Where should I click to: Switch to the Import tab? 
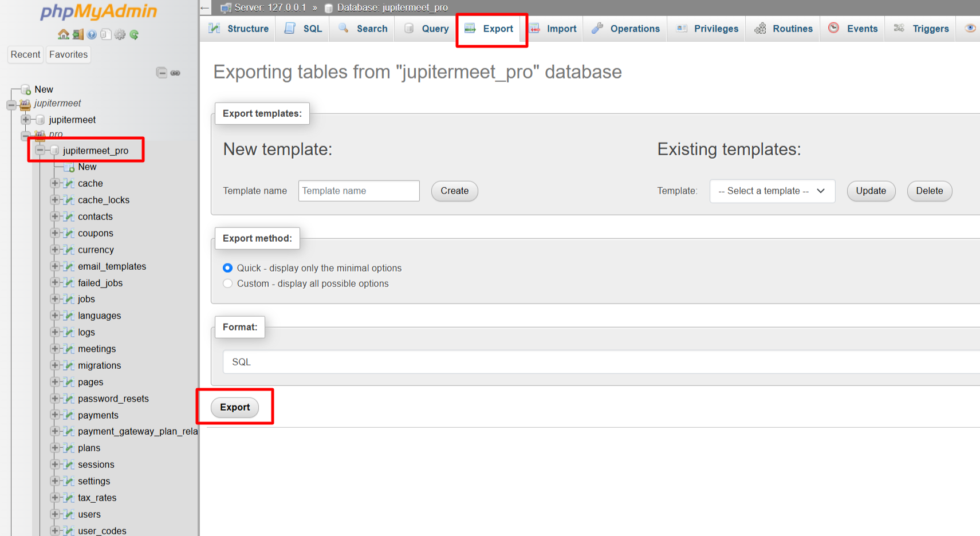(x=553, y=29)
